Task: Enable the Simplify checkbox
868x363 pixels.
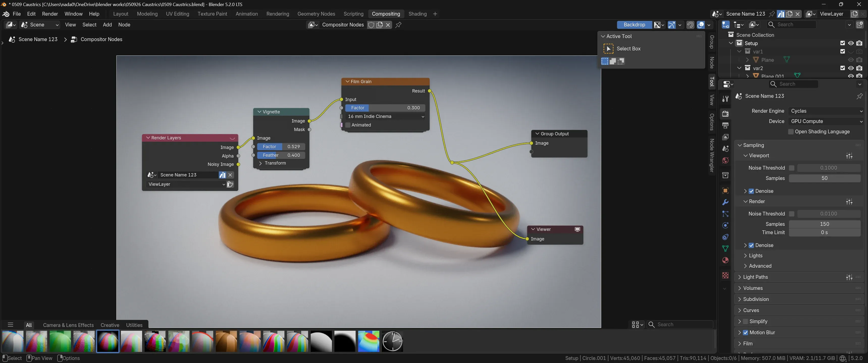Action: click(745, 321)
